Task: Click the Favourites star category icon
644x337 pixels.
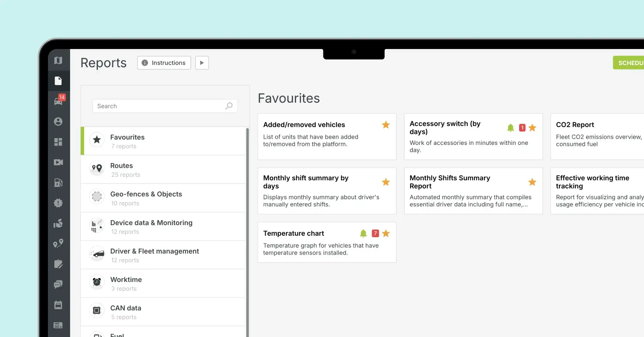Action: (97, 140)
